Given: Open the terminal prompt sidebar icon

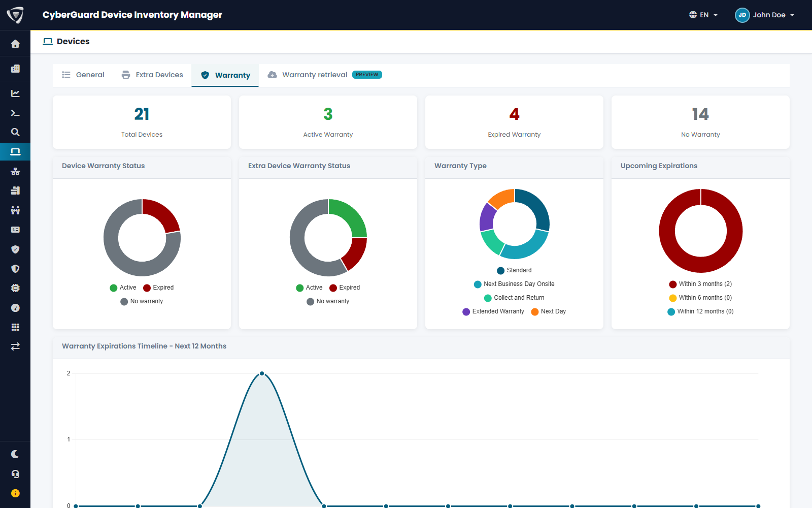Looking at the screenshot, I should pyautogui.click(x=15, y=113).
